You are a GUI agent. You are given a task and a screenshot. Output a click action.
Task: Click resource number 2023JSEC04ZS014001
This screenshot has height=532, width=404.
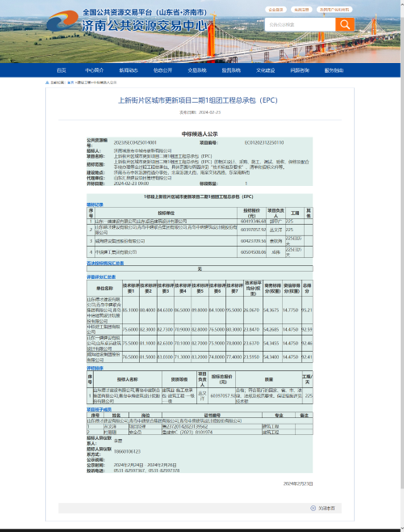[x=135, y=142]
